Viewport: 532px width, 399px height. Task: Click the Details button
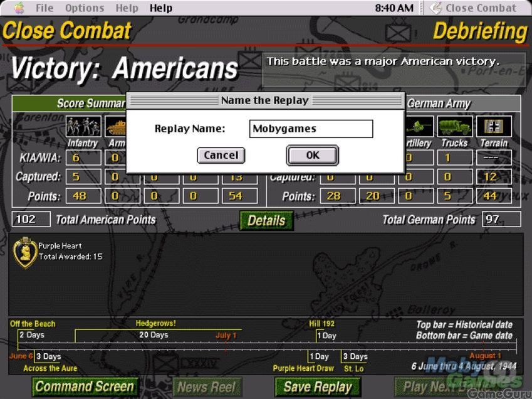coord(267,221)
